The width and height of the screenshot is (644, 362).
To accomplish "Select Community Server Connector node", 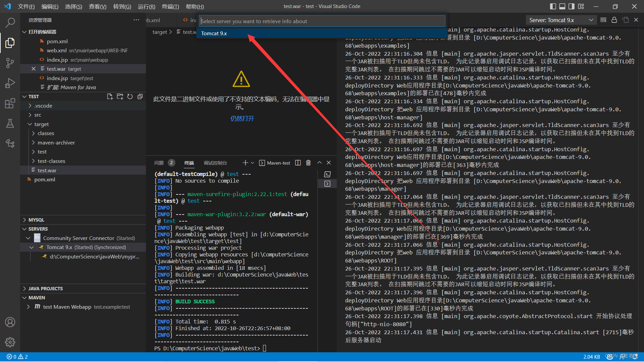I will point(78,238).
